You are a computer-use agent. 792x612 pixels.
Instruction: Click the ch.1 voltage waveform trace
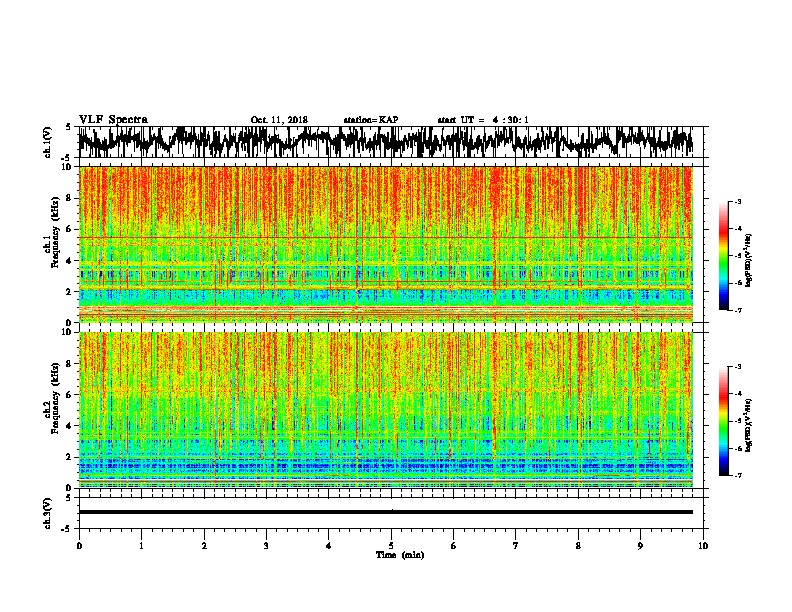[x=385, y=141]
